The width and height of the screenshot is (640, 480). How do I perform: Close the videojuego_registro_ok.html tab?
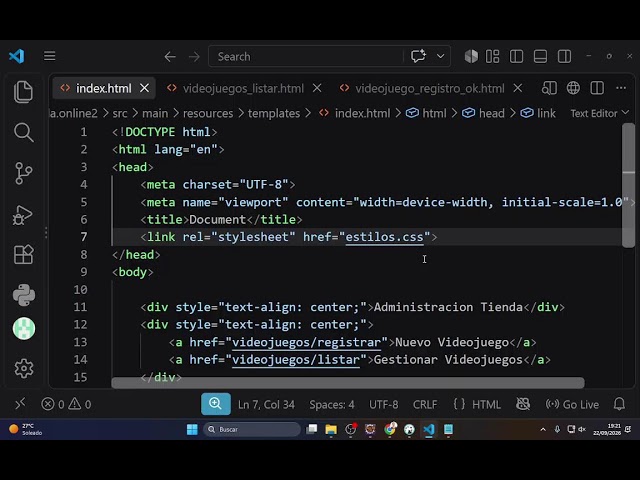pyautogui.click(x=518, y=88)
